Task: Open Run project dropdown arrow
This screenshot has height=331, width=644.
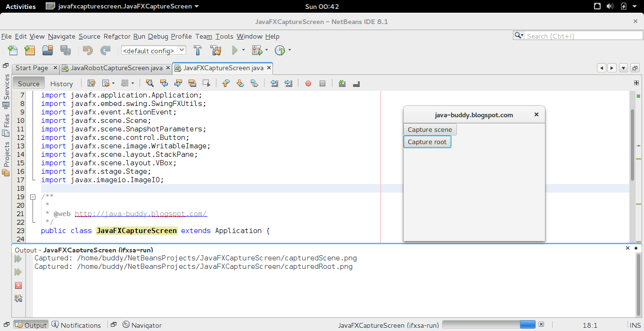Action: [x=244, y=50]
